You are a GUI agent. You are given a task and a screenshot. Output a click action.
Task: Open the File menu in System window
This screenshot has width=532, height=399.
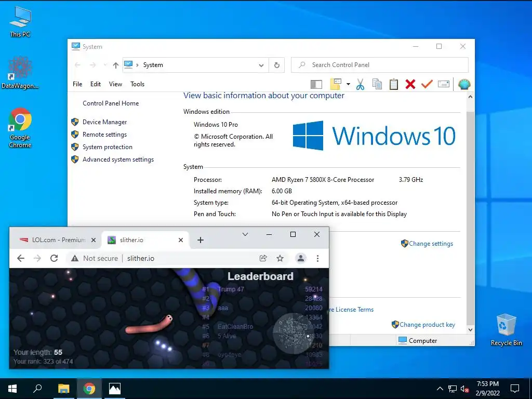[x=77, y=84]
